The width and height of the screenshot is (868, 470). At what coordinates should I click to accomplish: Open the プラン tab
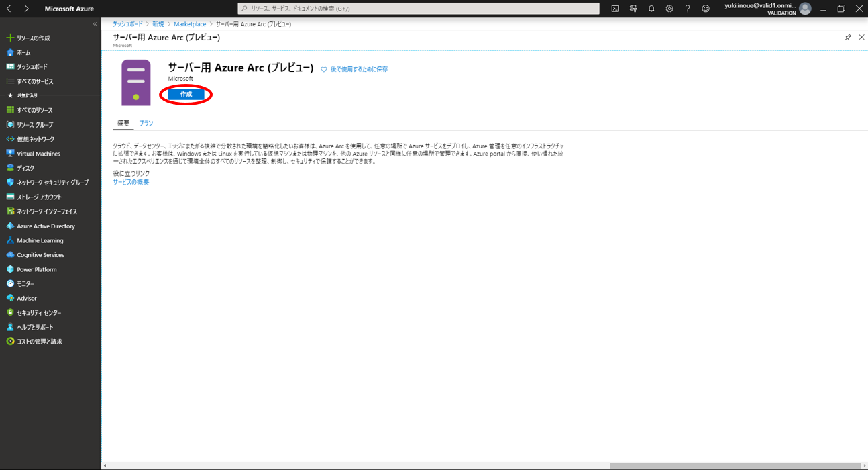pyautogui.click(x=146, y=123)
